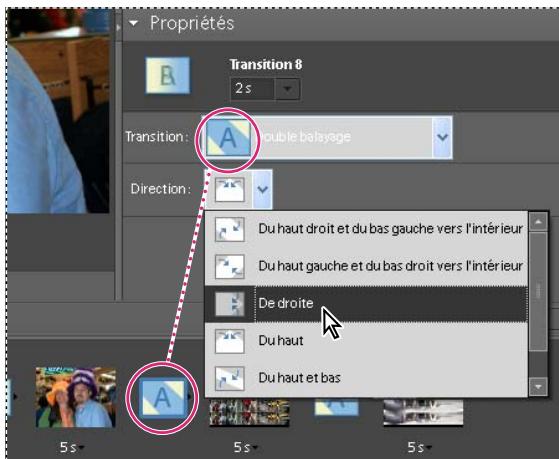Viewport: 559px width, 459px height.
Task: Choose Du haut gauche et du bas droit
Action: [x=367, y=266]
